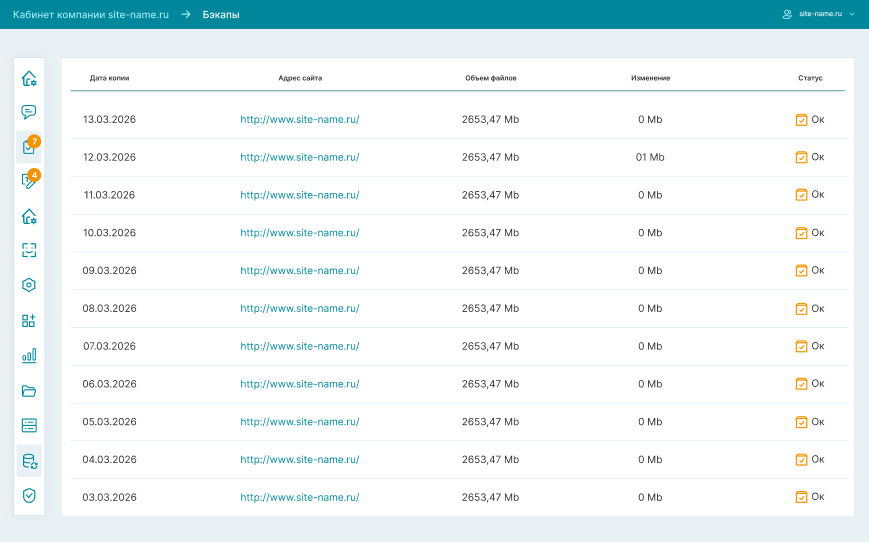Click the face scan sidebar icon
Image resolution: width=869 pixels, height=542 pixels.
[x=29, y=250]
